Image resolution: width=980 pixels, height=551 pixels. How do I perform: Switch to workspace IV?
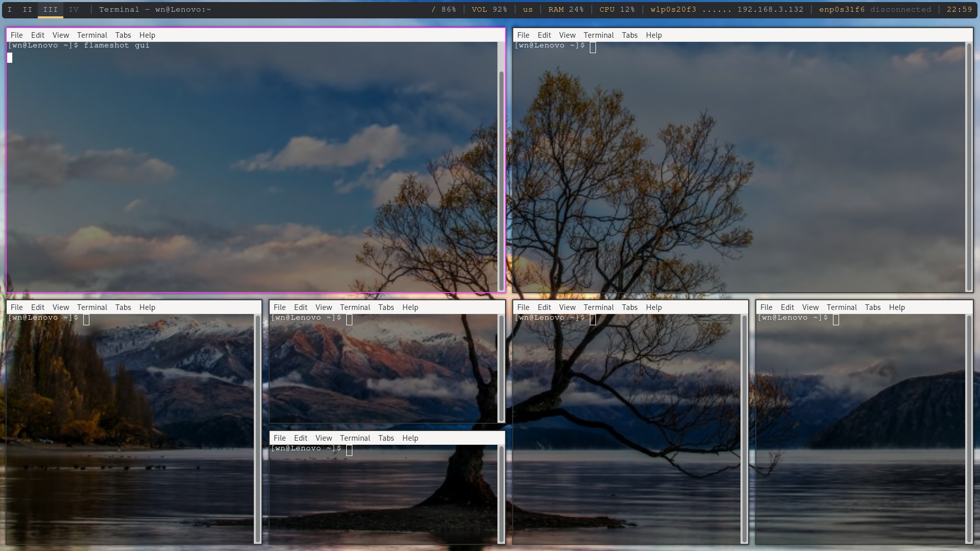point(74,9)
